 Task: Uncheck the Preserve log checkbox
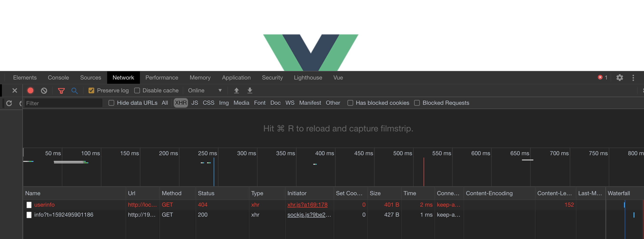click(x=91, y=90)
